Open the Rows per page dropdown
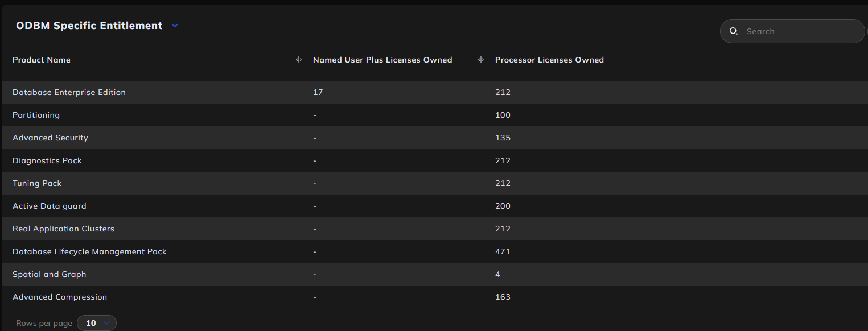The width and height of the screenshot is (868, 331). coord(97,323)
